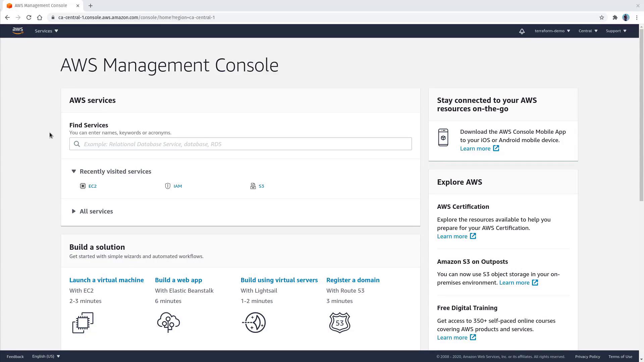Click the Lightsail compass icon

click(x=254, y=322)
